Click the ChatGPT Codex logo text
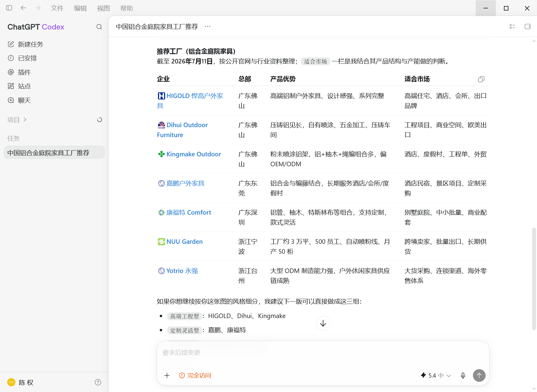This screenshot has width=537, height=392. tap(36, 27)
